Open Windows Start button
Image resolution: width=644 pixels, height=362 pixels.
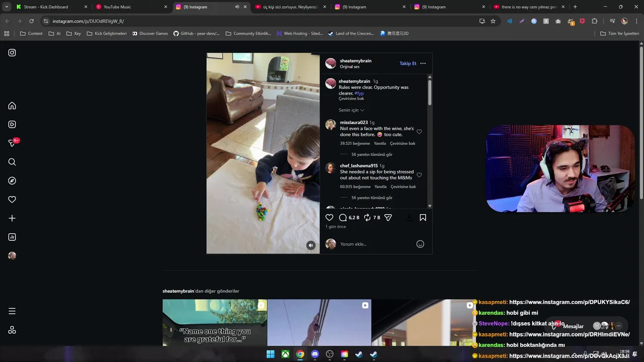(x=270, y=354)
